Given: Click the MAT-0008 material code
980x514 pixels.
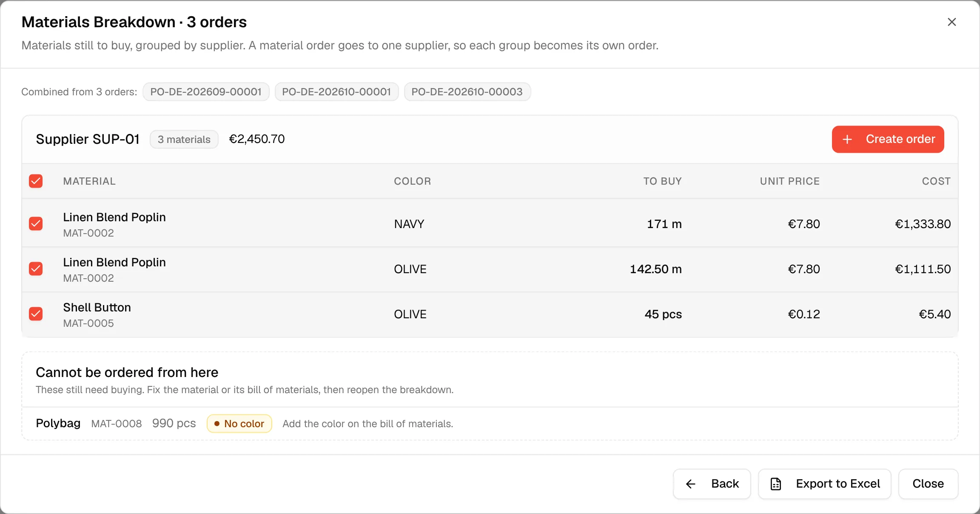Looking at the screenshot, I should coord(117,424).
